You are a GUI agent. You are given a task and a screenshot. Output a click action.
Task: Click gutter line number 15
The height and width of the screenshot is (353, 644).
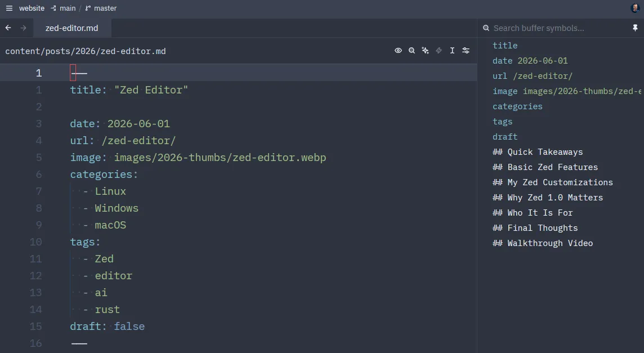click(35, 327)
